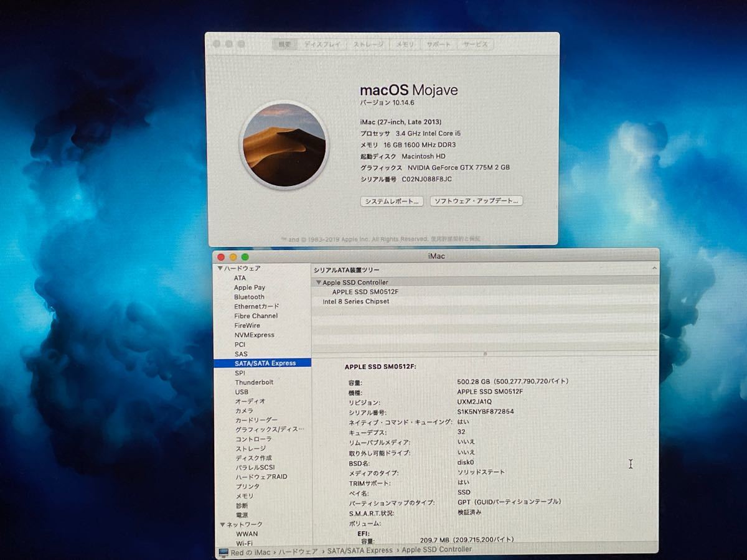
Task: Close the iMac System Information window
Action: pyautogui.click(x=221, y=256)
